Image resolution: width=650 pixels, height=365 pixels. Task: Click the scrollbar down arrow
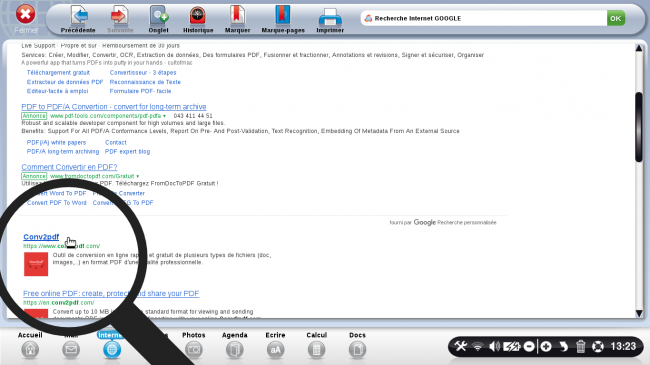(x=639, y=314)
